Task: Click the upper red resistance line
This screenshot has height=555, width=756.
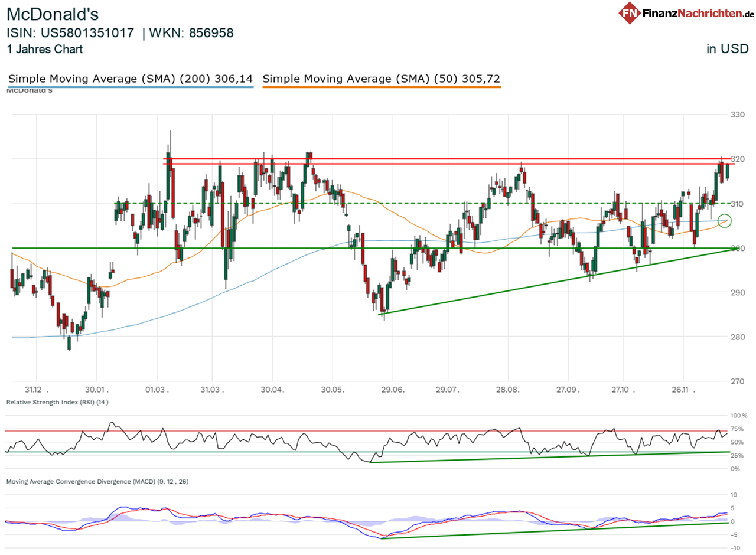Action: click(413, 159)
